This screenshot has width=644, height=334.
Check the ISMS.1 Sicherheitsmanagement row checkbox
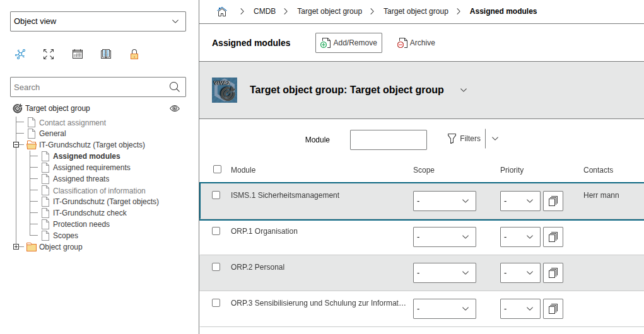pyautogui.click(x=216, y=195)
